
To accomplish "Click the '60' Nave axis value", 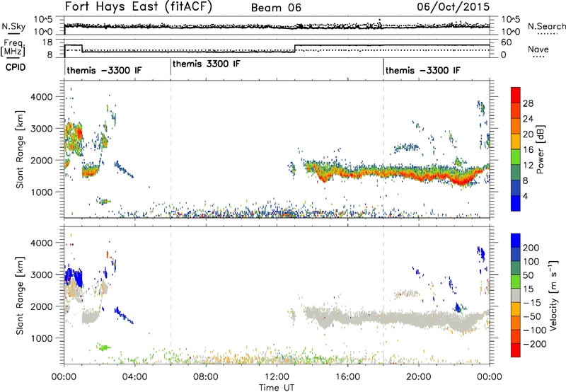I will pyautogui.click(x=507, y=42).
